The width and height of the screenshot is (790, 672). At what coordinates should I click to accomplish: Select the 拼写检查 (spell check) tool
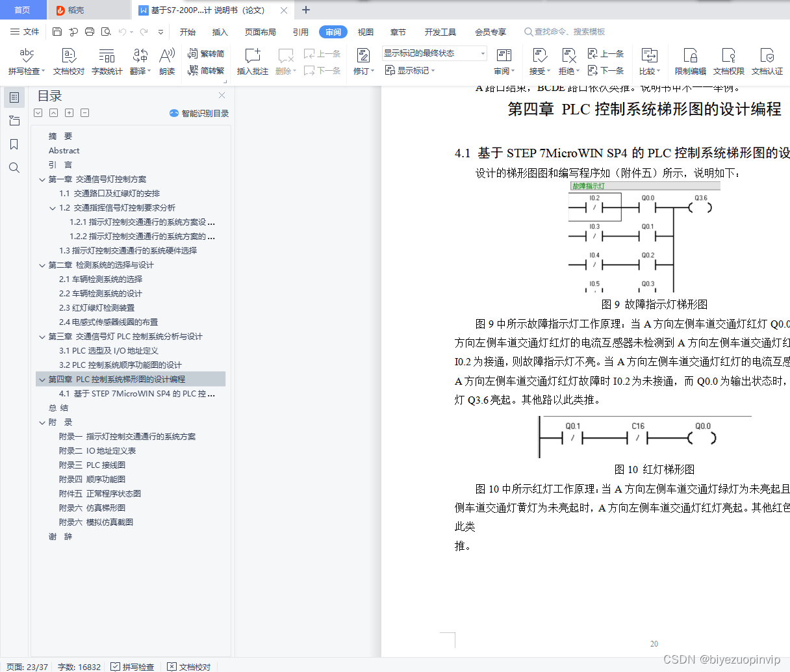(24, 60)
